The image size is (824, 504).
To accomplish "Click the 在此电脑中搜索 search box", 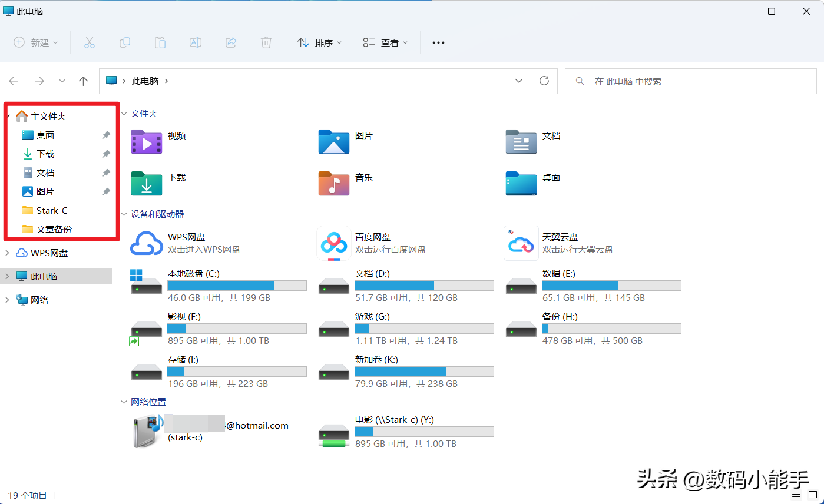I will [690, 81].
